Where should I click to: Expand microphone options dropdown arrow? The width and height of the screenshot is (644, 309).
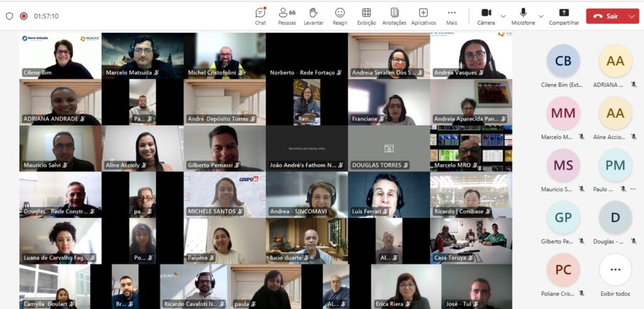[x=541, y=16]
